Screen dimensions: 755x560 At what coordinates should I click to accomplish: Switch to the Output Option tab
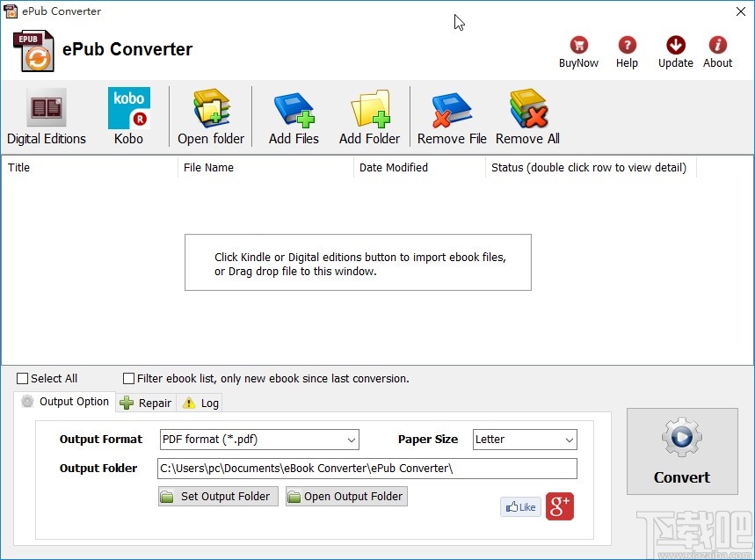(x=65, y=402)
